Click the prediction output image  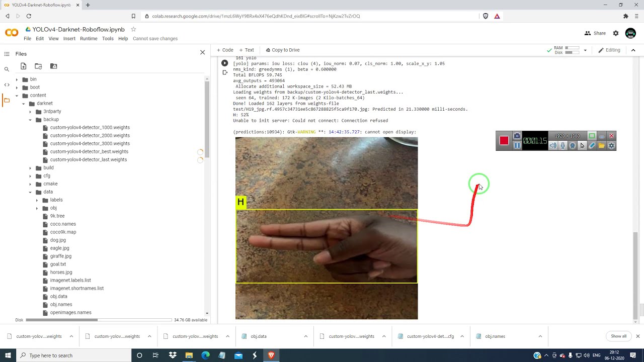point(327,228)
